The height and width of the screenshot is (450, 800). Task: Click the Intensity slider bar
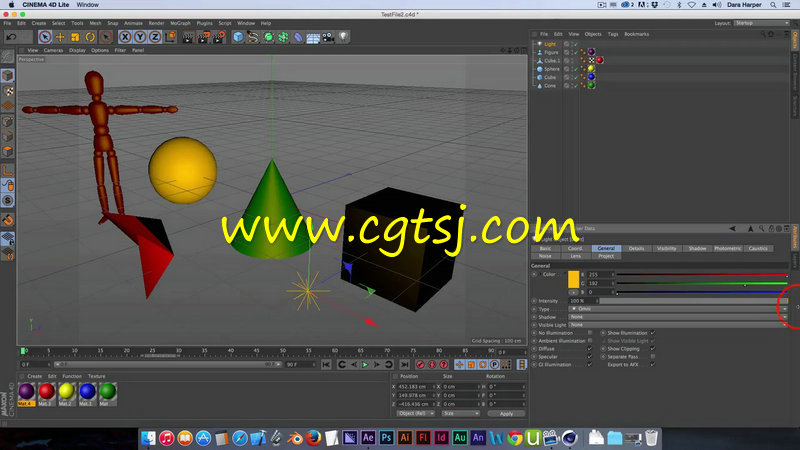[693, 301]
